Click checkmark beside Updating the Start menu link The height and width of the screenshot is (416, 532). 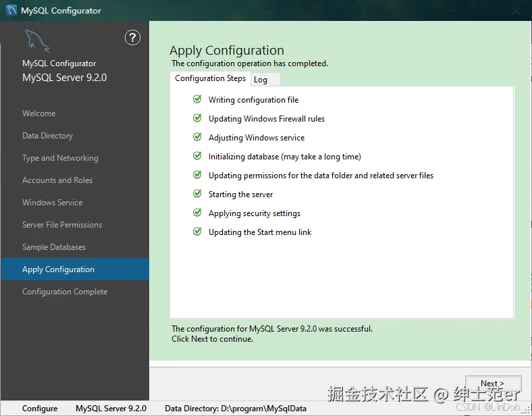(x=197, y=232)
